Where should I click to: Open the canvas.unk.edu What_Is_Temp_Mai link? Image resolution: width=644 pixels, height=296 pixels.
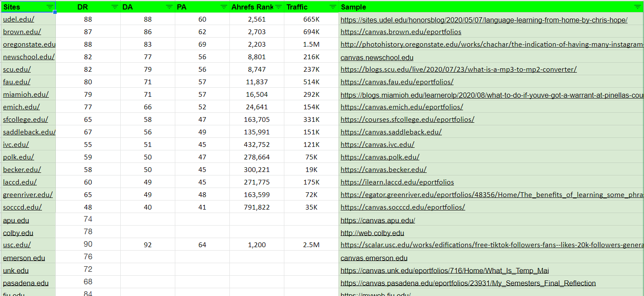coord(445,271)
